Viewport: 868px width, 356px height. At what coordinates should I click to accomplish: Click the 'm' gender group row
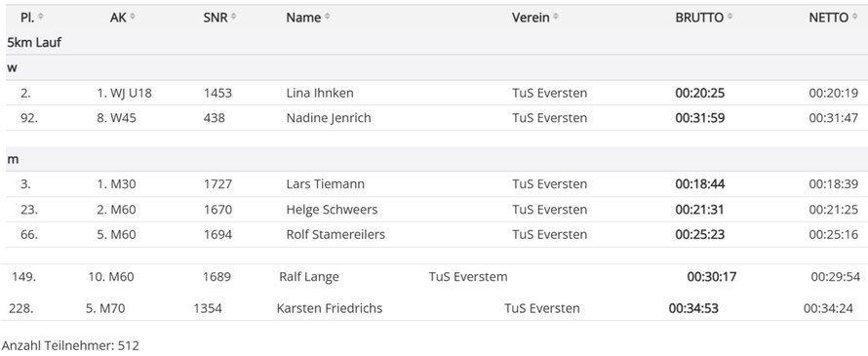point(437,159)
